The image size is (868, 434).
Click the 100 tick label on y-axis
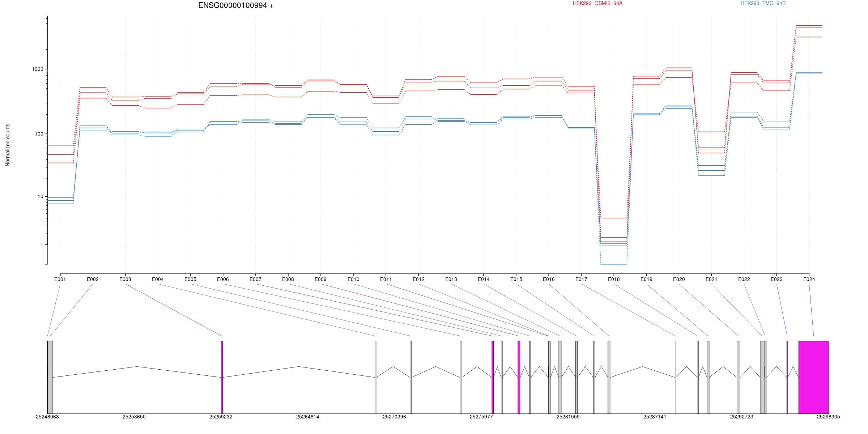(39, 134)
